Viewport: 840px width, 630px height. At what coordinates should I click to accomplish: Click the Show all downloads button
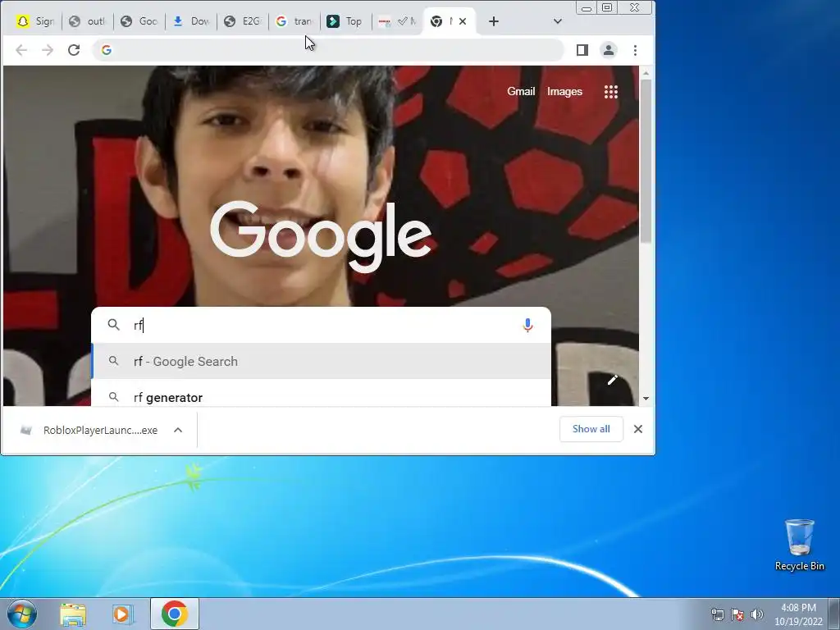[x=591, y=429]
